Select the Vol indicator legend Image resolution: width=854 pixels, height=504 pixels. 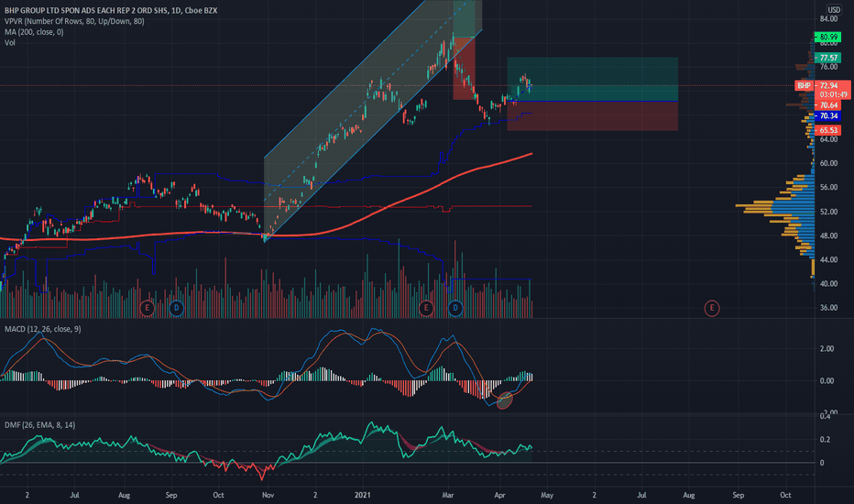tap(10, 43)
